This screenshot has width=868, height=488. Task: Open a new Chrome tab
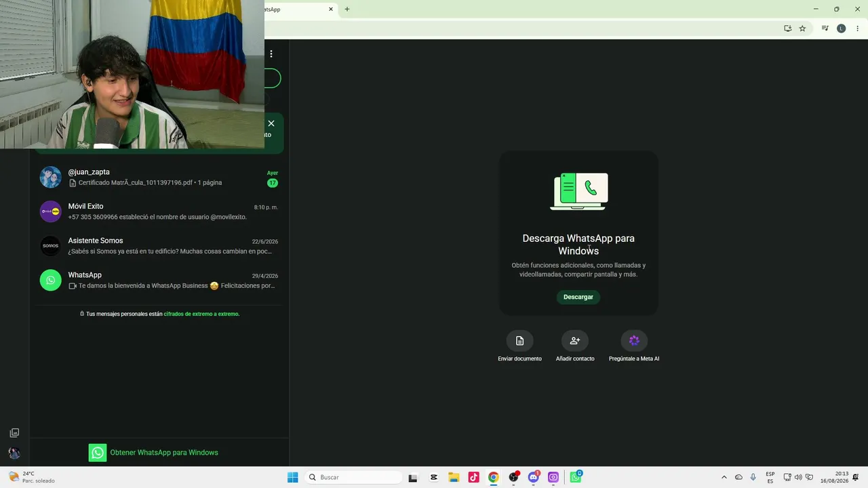click(347, 9)
